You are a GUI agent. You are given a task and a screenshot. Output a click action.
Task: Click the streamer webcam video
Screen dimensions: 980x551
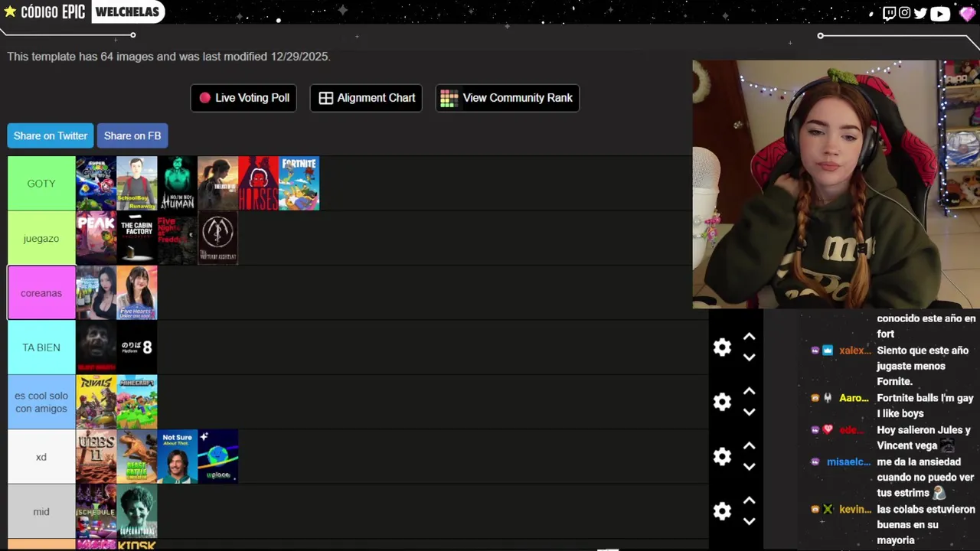pos(836,184)
